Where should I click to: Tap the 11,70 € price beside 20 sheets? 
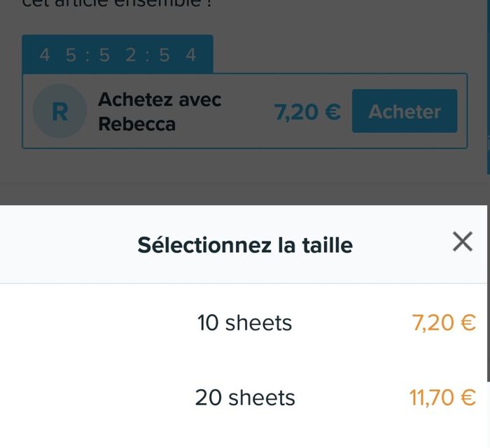click(x=442, y=398)
